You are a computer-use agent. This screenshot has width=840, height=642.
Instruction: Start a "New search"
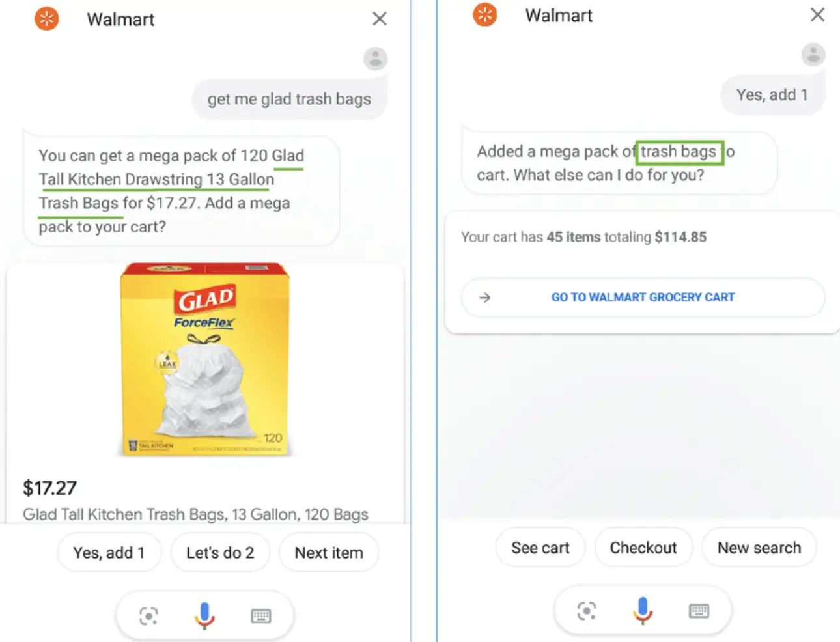coord(759,547)
